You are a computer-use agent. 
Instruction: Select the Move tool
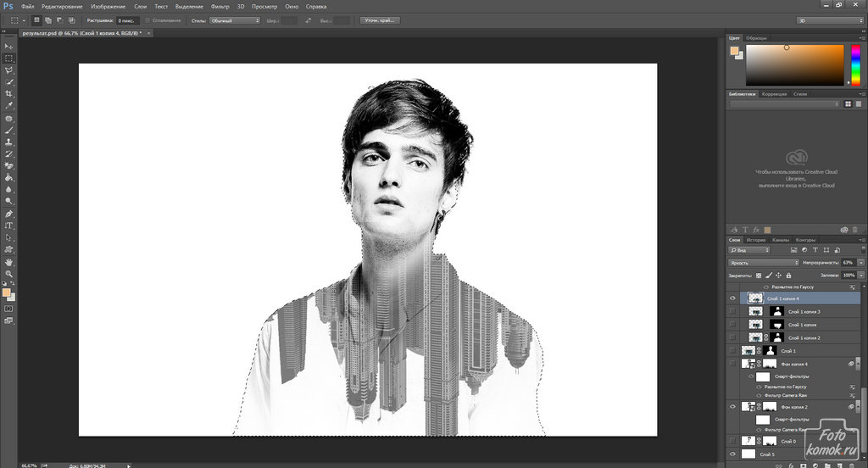(8, 47)
